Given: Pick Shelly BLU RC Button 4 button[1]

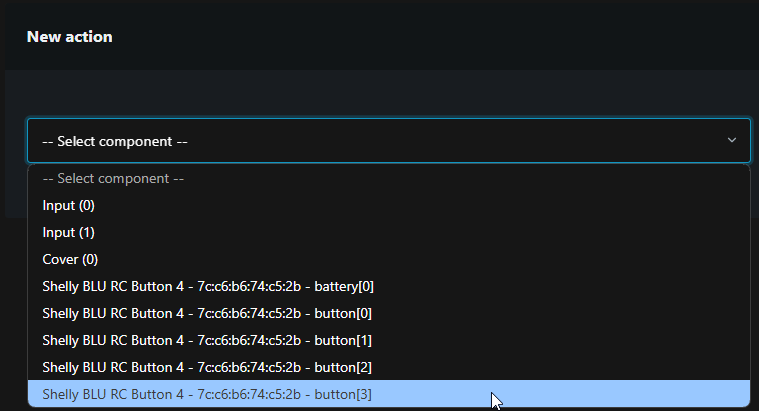Looking at the screenshot, I should (207, 341).
